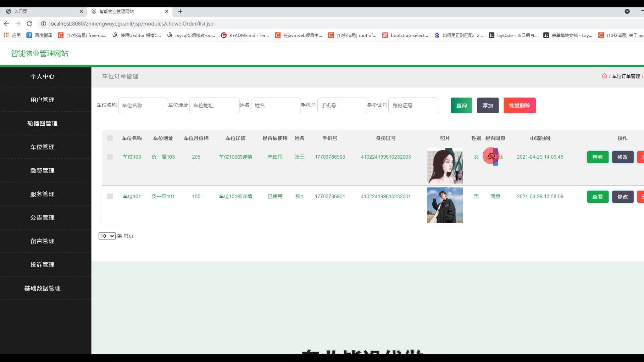644x362 pixels.
Task: Click the browser back arrow
Action: click(x=6, y=24)
